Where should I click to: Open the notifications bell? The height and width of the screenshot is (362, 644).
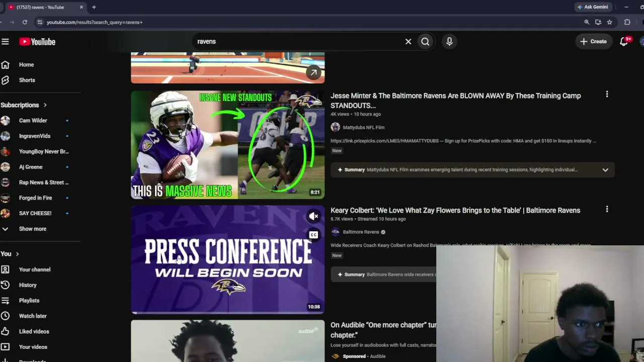coord(624,42)
